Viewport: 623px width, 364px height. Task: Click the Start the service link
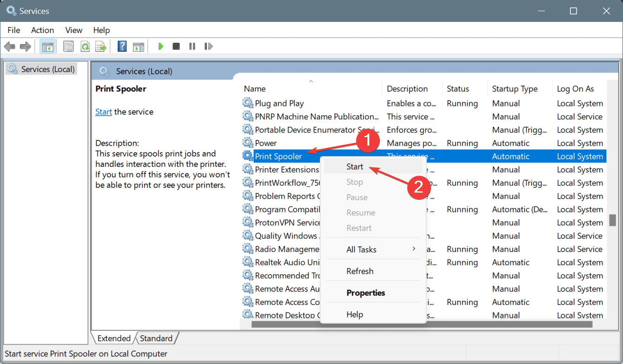(x=104, y=112)
